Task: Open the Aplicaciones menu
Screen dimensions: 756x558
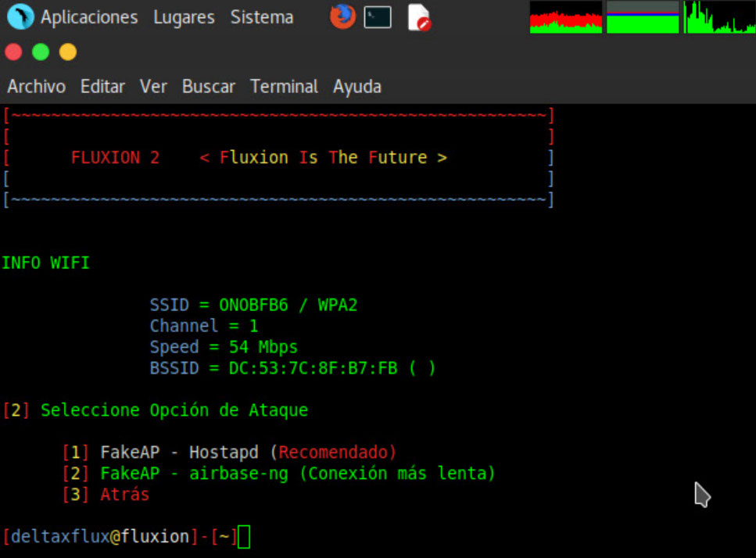Action: click(x=89, y=17)
